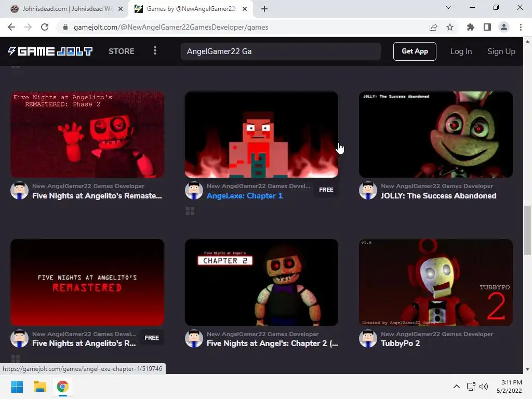This screenshot has width=532, height=399.
Task: Click the page vertical scrollbar thumb
Action: coord(527,230)
